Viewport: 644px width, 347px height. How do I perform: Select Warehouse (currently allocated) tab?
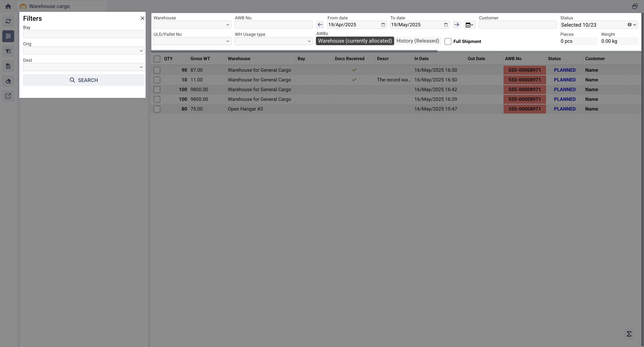354,41
